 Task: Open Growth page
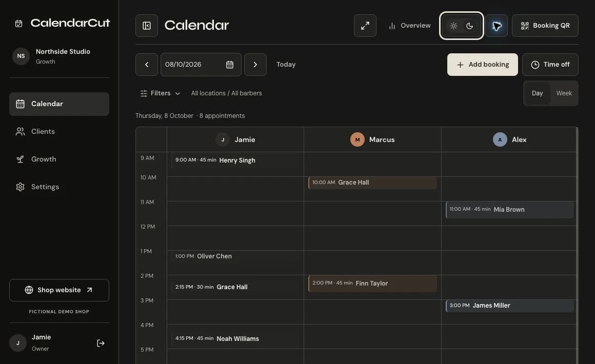pyautogui.click(x=59, y=159)
